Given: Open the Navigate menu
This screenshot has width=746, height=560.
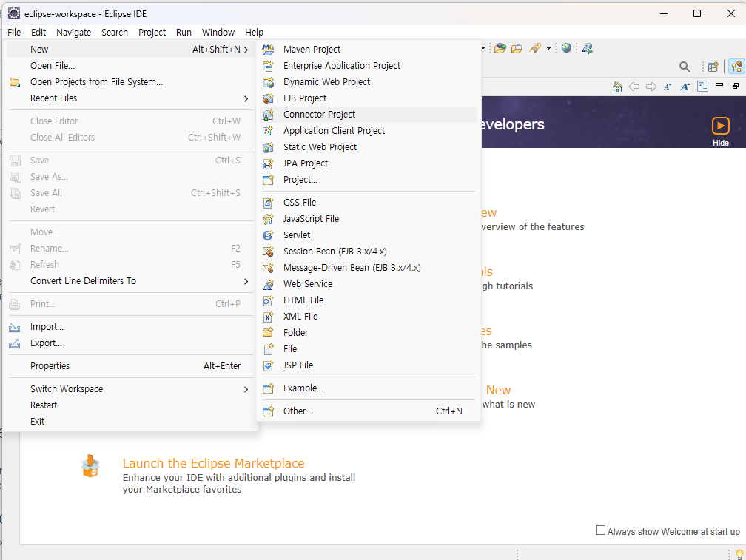Looking at the screenshot, I should [x=74, y=33].
